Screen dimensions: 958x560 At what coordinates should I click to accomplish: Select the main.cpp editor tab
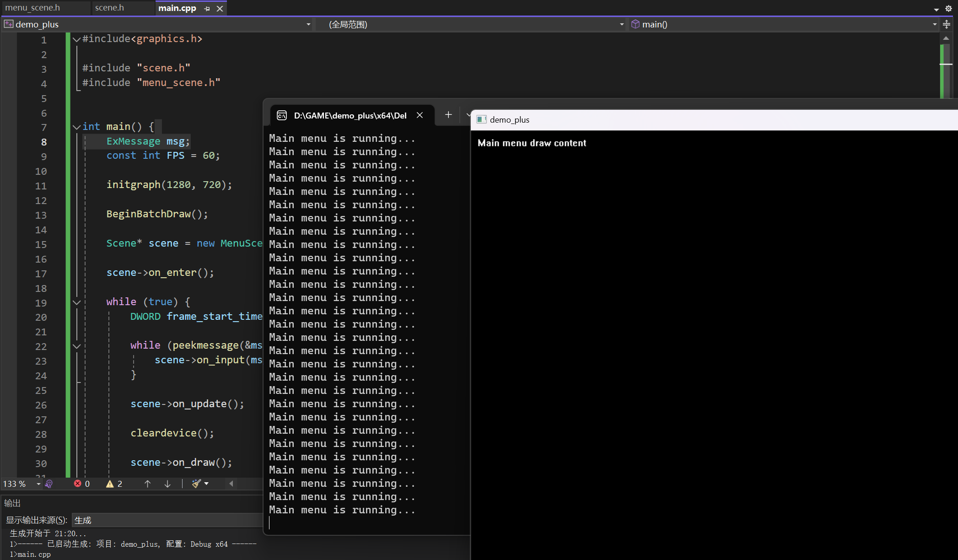coord(177,8)
